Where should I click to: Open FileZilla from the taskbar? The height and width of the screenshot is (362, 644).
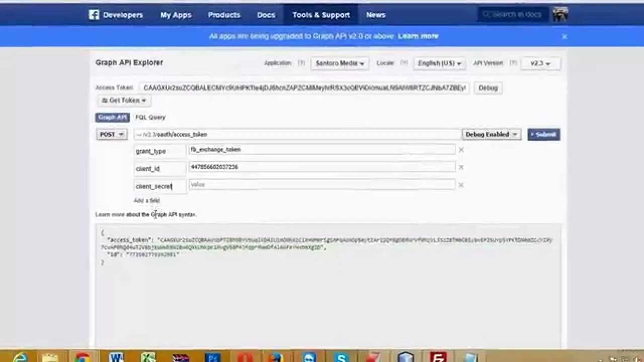pos(438,356)
